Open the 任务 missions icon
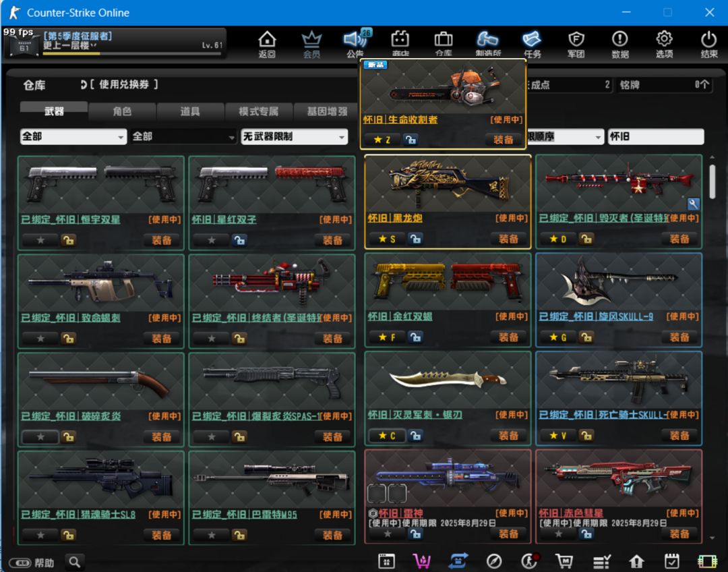The width and height of the screenshot is (728, 572). coord(532,44)
